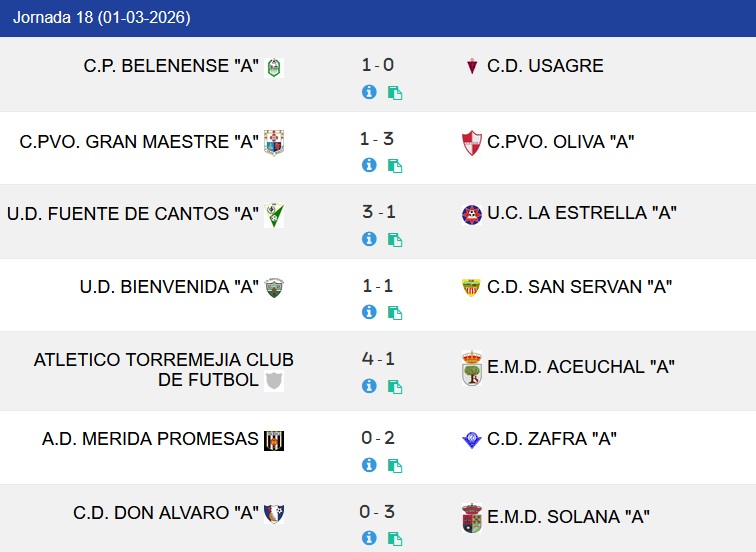The height and width of the screenshot is (552, 756).
Task: Click the C.D. Usagre club crest
Action: pyautogui.click(x=472, y=67)
